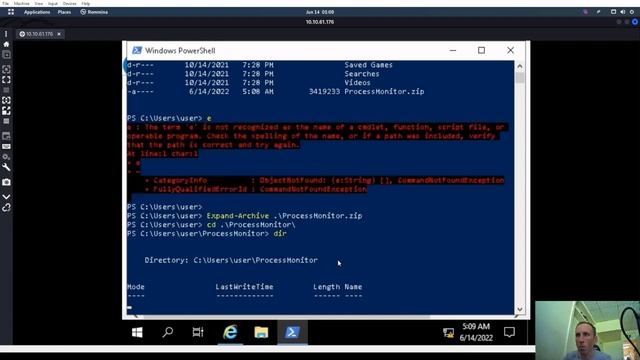Click the home icon in Remmina sidebar
This screenshot has width=640, height=360.
tap(6, 44)
